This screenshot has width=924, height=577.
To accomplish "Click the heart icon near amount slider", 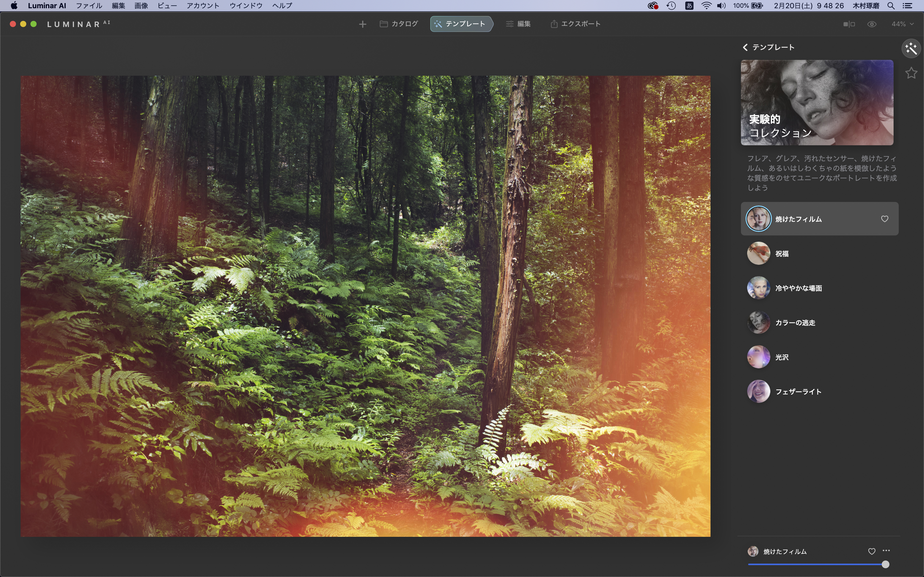I will [872, 551].
